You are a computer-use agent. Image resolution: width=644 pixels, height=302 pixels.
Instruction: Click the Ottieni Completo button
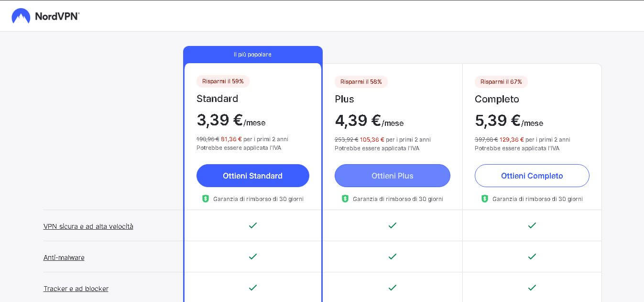point(532,176)
